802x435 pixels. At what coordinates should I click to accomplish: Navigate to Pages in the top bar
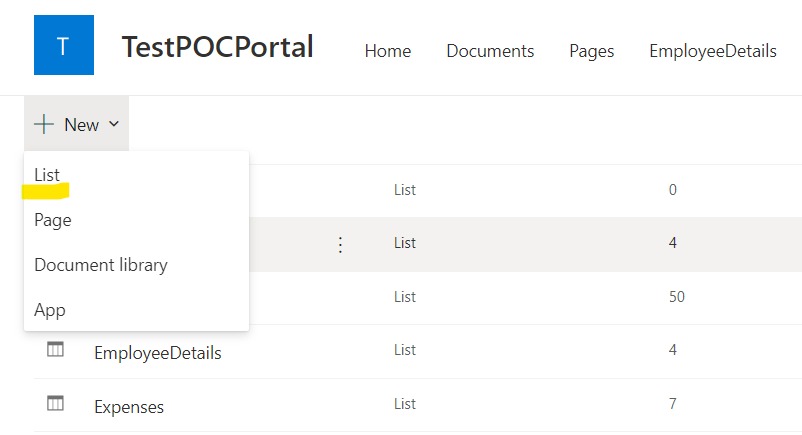click(x=592, y=51)
